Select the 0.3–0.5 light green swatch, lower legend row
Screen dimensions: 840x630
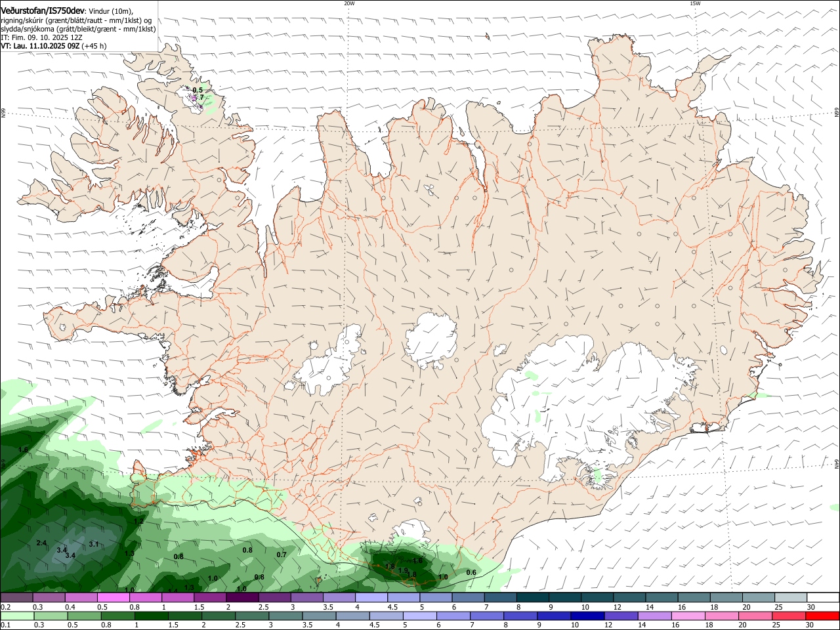point(51,616)
